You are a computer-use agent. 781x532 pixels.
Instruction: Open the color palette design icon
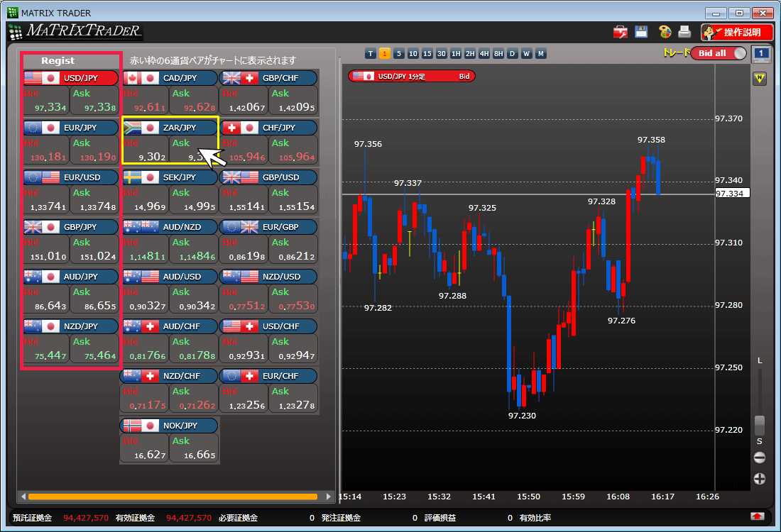point(665,32)
